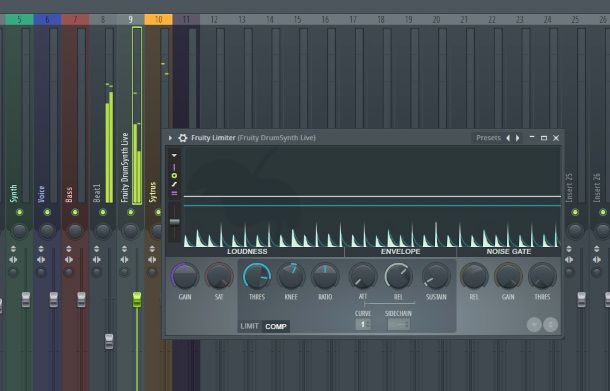Select next preset arrow in Fruity Limiter

[x=517, y=138]
